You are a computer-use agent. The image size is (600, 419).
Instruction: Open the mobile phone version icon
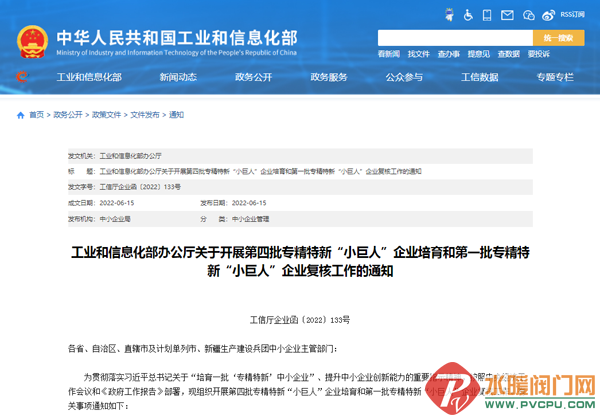[487, 15]
